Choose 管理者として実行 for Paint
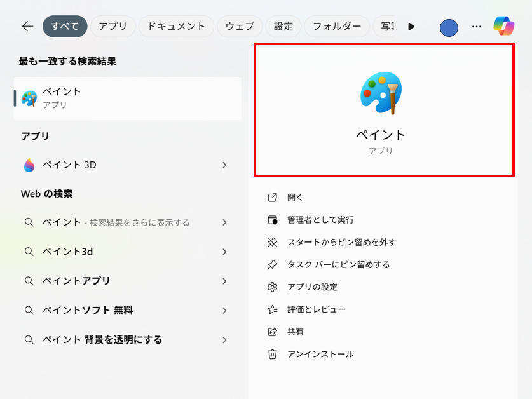Screen dimensions: 532x399 click(x=320, y=220)
